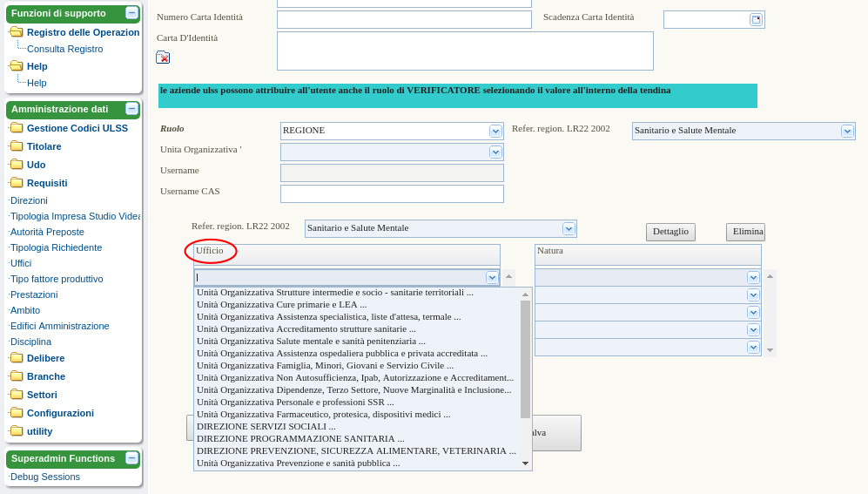
Task: Open the first Natura dropdown arrow
Action: pos(753,278)
